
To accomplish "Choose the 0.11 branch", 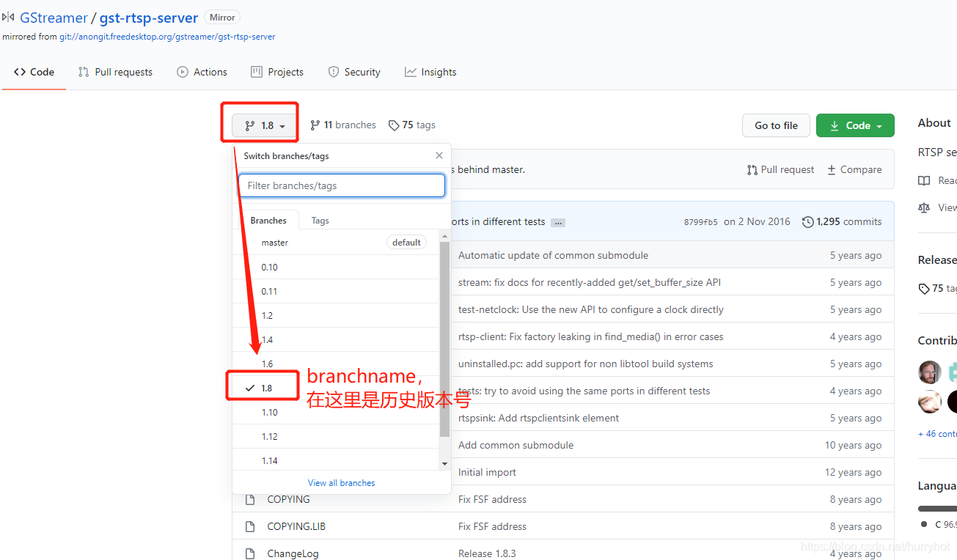I will (336, 291).
